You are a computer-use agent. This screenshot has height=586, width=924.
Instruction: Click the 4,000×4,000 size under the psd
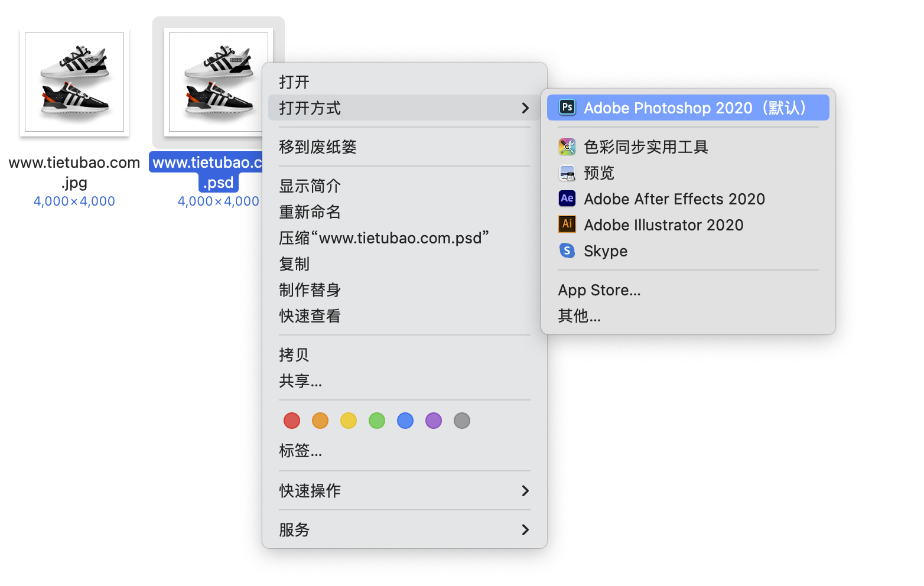(219, 201)
